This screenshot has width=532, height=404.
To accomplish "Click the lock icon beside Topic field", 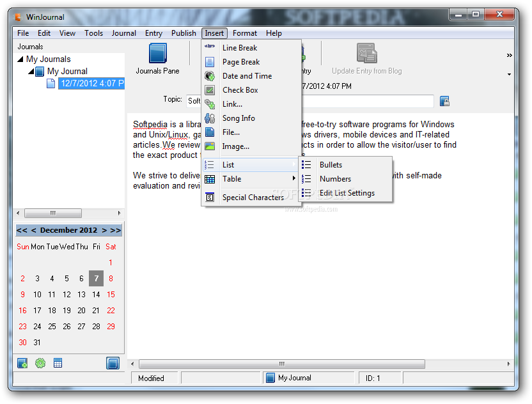I will [444, 101].
